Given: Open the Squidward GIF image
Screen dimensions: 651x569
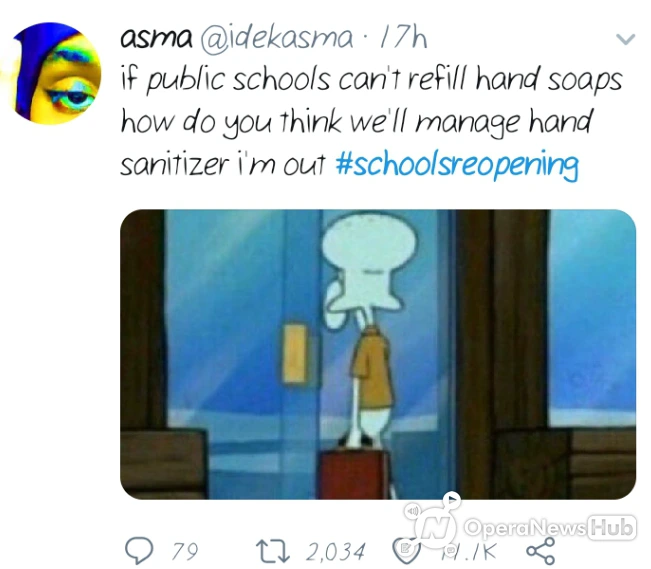Looking at the screenshot, I should click(378, 354).
